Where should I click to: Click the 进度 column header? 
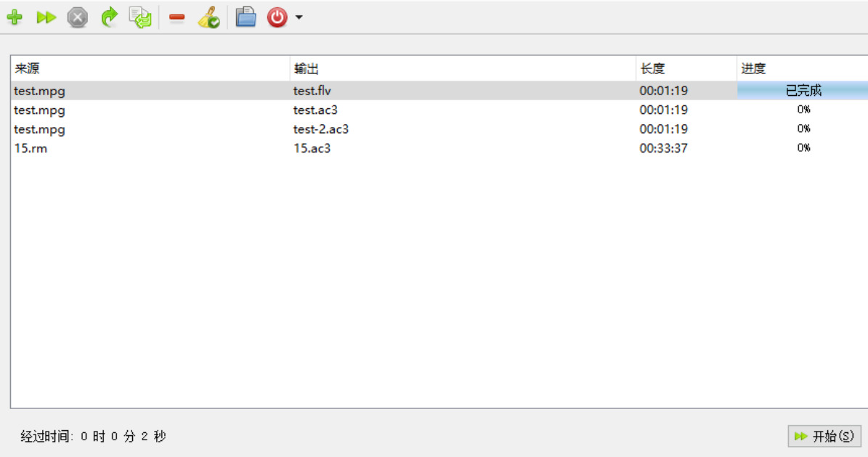point(802,69)
